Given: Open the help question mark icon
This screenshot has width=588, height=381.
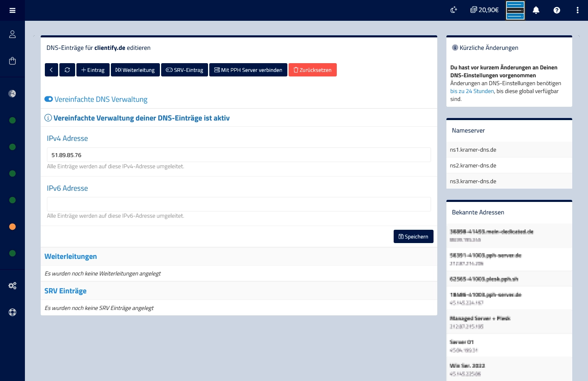Looking at the screenshot, I should tap(557, 10).
